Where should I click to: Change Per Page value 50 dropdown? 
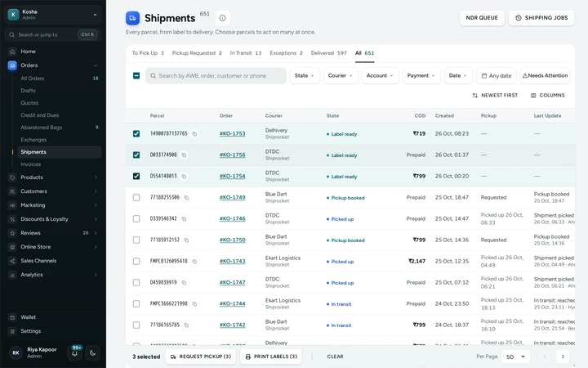coord(515,357)
